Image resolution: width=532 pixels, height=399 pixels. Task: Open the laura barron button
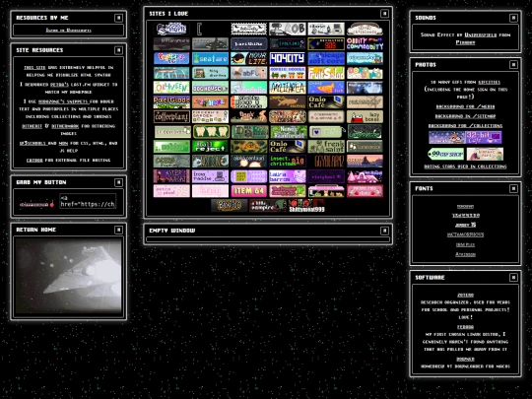coord(288,176)
